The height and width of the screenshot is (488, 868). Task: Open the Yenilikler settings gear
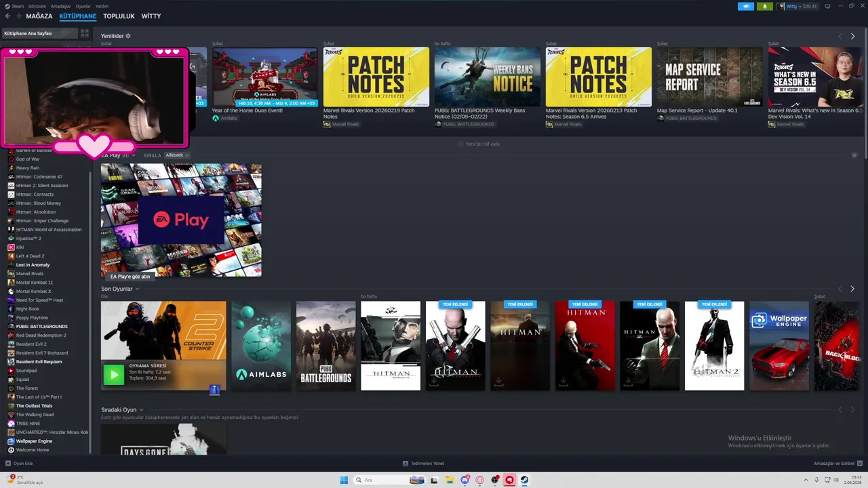[128, 36]
